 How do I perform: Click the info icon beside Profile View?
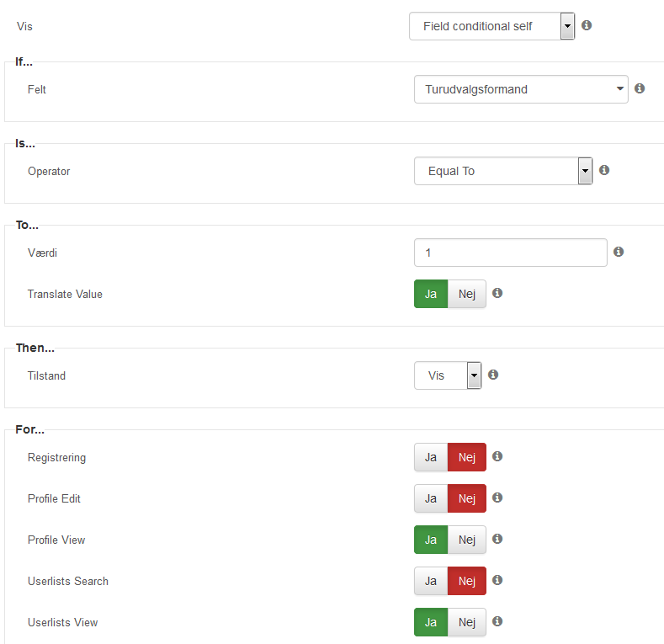point(497,539)
